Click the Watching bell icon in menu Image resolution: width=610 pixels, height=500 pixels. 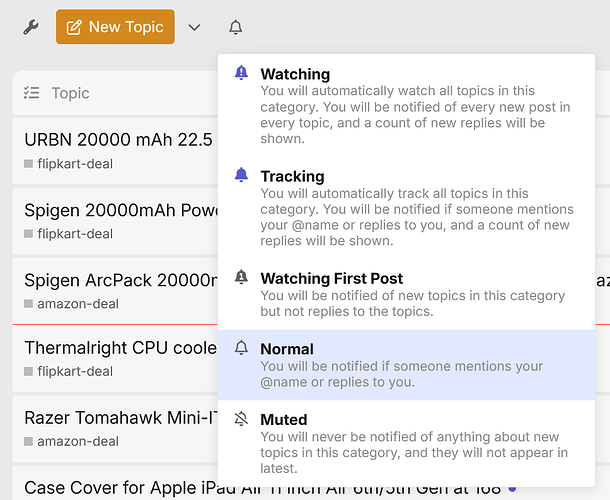click(241, 73)
